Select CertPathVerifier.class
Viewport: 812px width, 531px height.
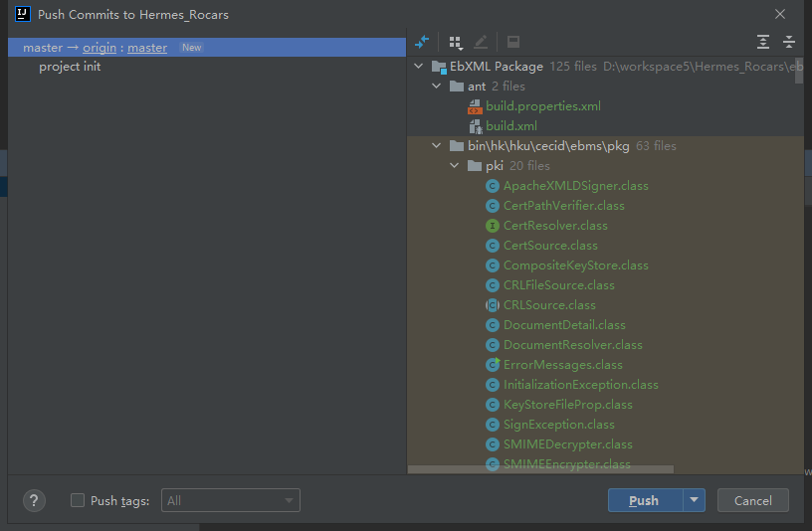(564, 206)
